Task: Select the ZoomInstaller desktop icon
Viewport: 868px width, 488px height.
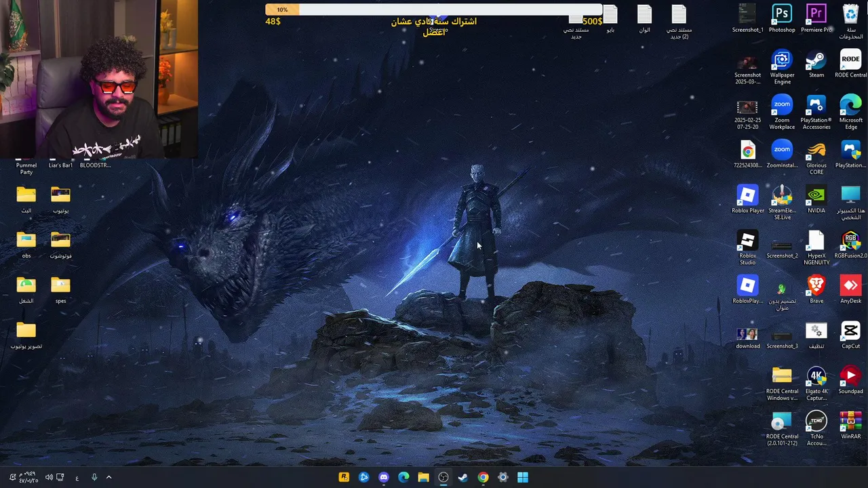Action: [782, 154]
